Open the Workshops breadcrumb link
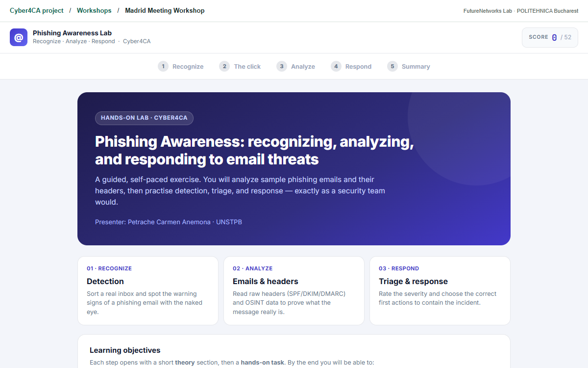 coord(94,10)
